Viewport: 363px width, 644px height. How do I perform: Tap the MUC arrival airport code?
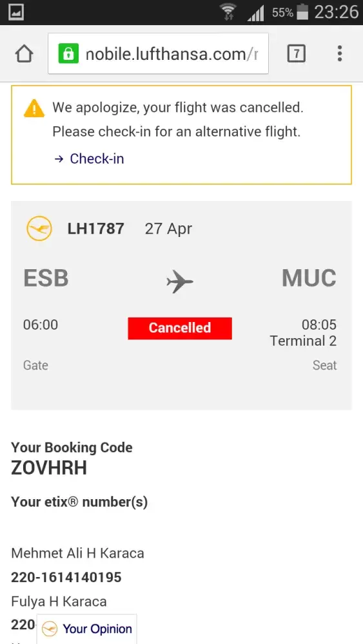point(309,278)
